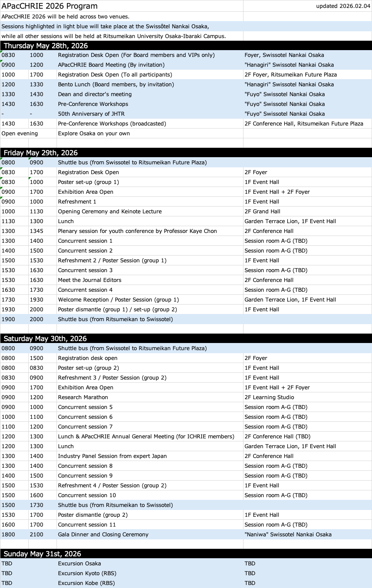Select 'Explore Osaka on your own' cell
The image size is (372, 588).
(x=94, y=133)
